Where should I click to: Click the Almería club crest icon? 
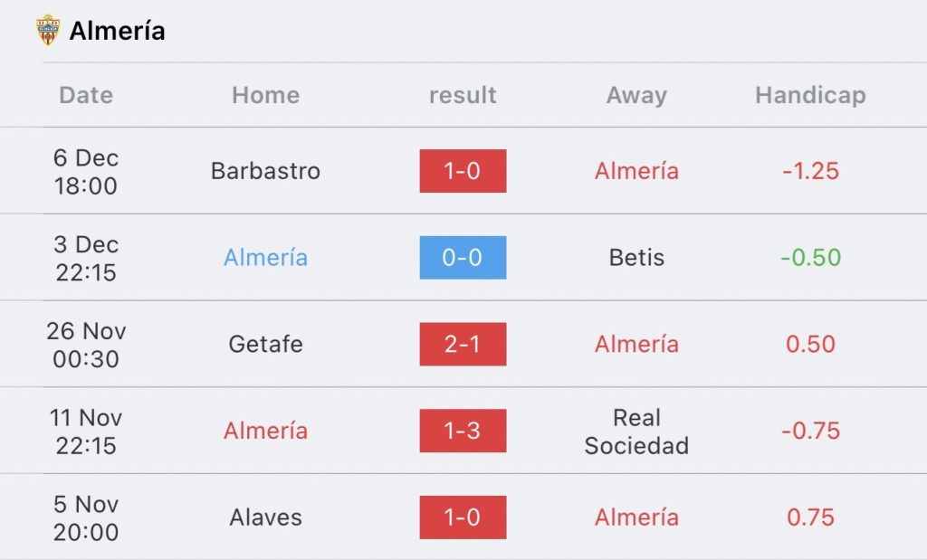(48, 30)
